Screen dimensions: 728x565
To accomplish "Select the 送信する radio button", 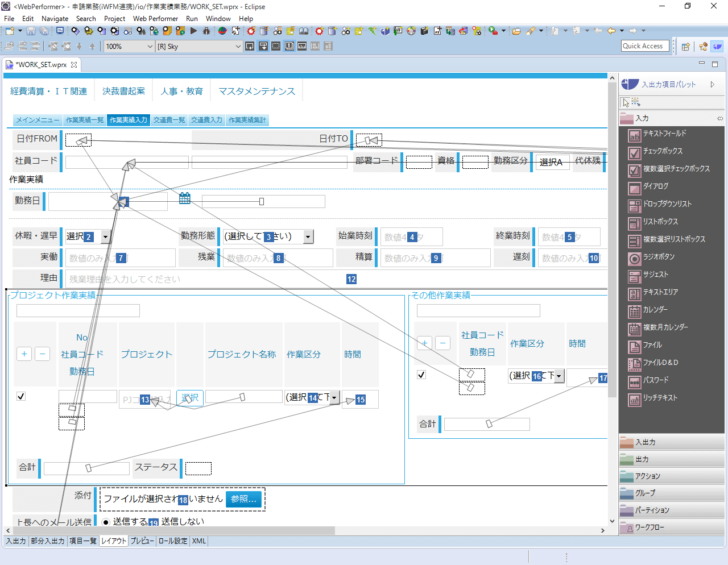I will point(106,522).
